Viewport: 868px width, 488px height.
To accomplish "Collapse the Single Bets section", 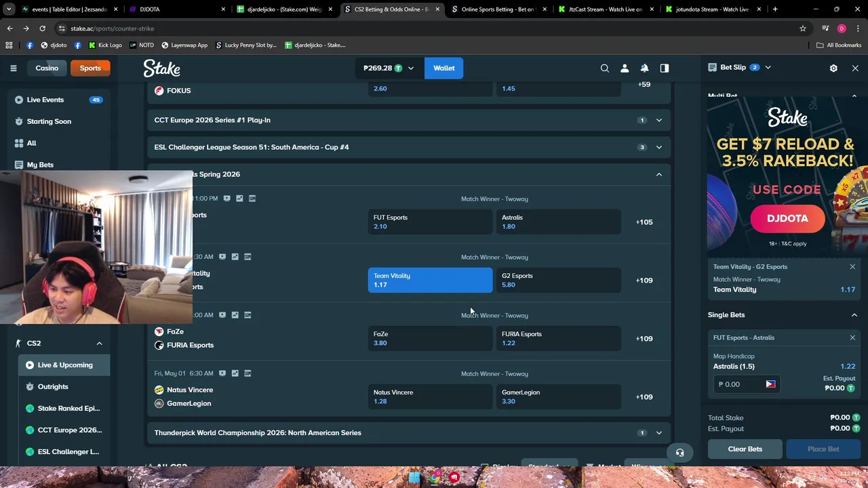I will [x=854, y=314].
